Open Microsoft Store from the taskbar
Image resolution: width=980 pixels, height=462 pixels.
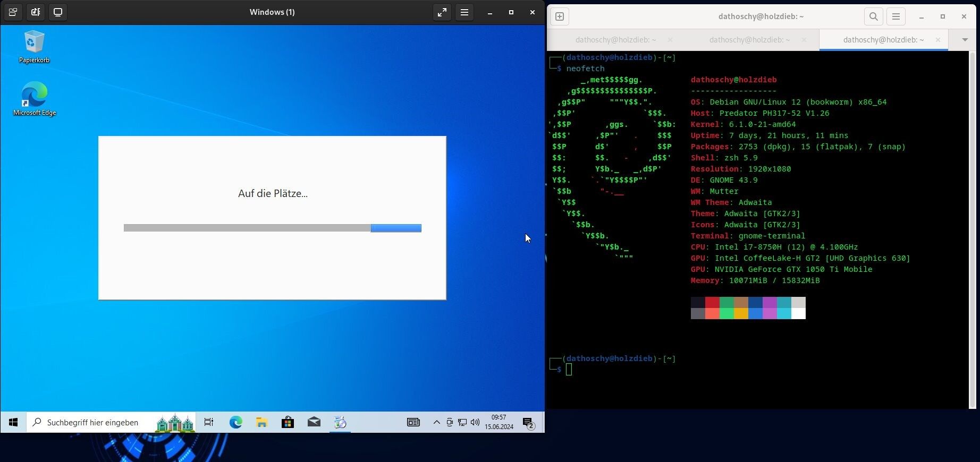point(288,422)
